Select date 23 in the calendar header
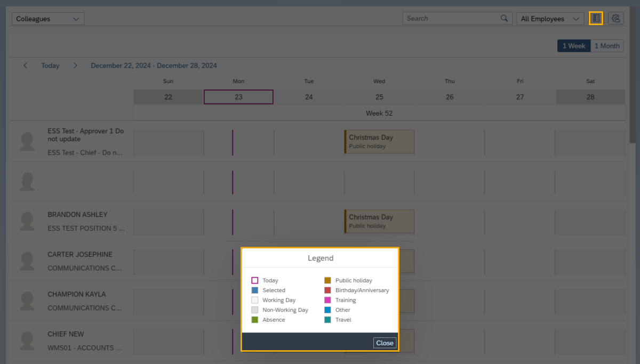 tap(238, 97)
